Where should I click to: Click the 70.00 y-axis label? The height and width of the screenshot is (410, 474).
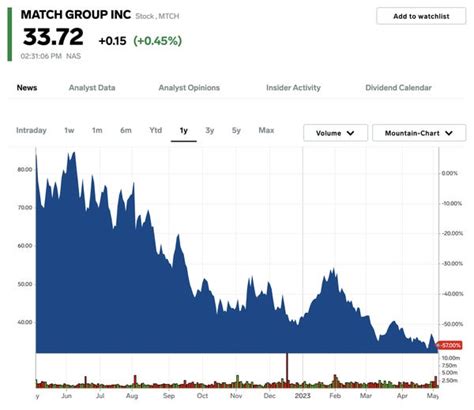coord(25,207)
